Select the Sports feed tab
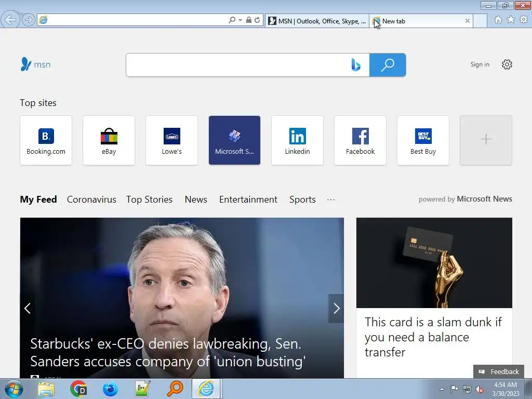This screenshot has width=532, height=399. (302, 199)
